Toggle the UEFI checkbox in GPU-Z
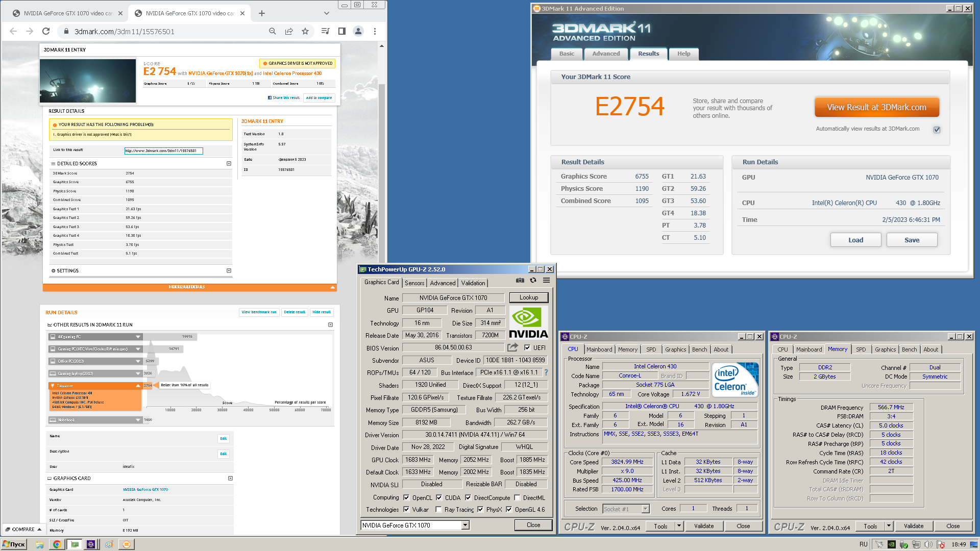Viewport: 980px width, 551px height. (527, 348)
